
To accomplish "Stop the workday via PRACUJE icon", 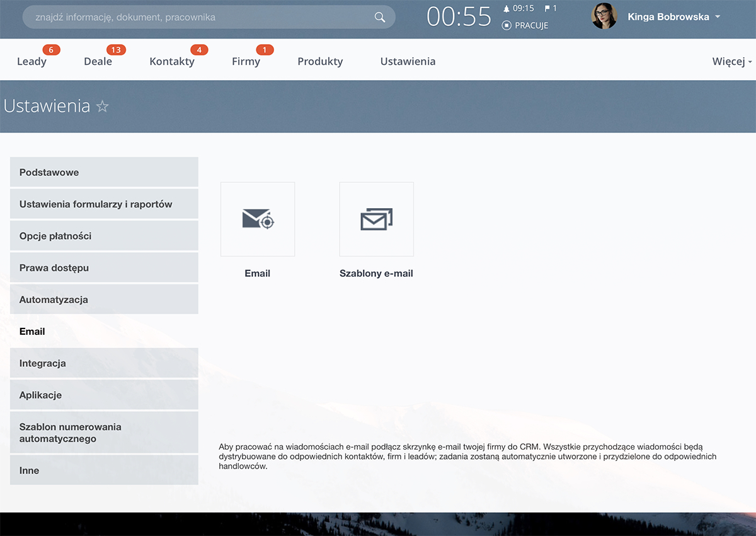I will (507, 25).
